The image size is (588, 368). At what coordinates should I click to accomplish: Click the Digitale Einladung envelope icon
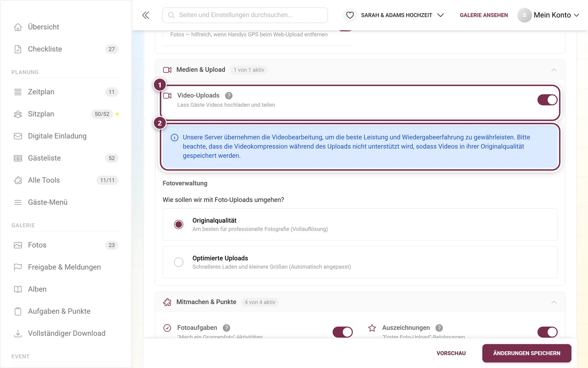(x=18, y=136)
